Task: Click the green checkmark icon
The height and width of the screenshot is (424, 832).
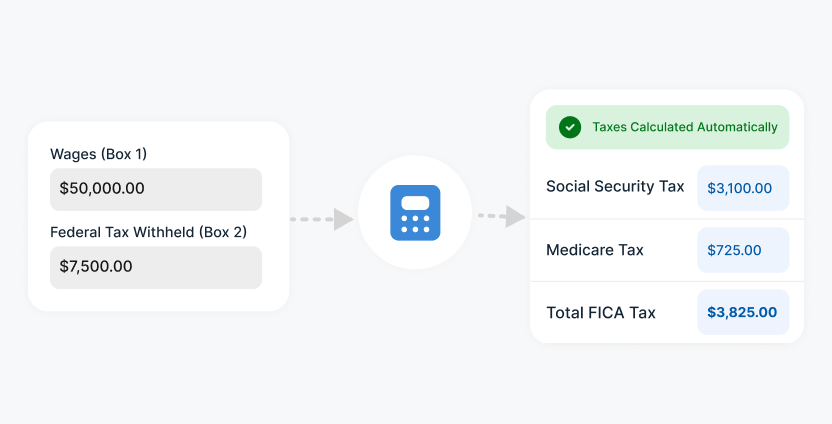Action: (x=570, y=127)
